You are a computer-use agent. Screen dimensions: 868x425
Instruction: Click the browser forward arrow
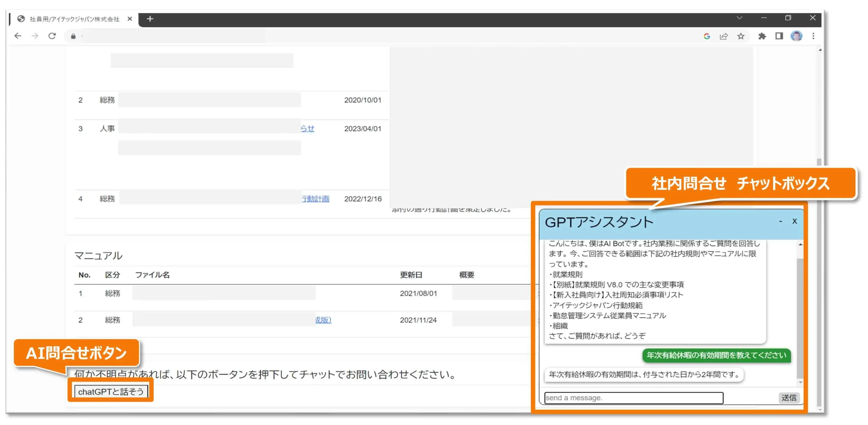click(35, 36)
